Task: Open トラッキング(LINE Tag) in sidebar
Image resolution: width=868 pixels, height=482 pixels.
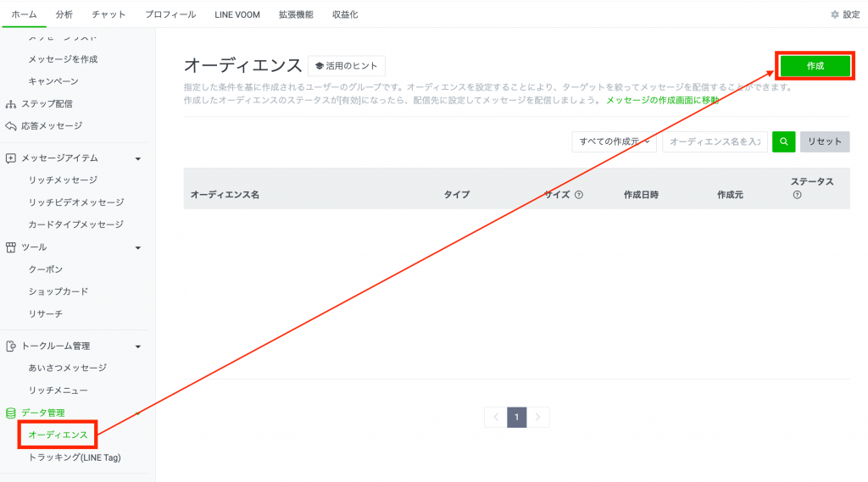Action: coord(75,457)
